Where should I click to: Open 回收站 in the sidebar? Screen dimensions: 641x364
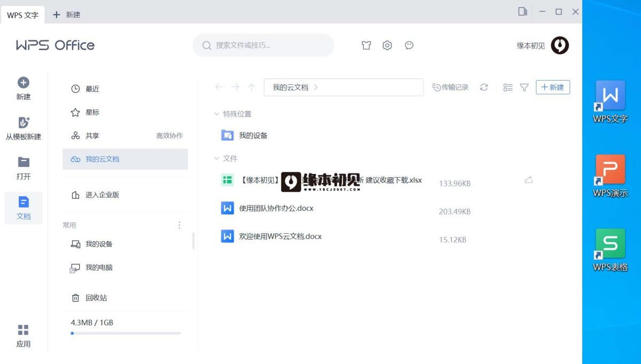tap(125, 297)
